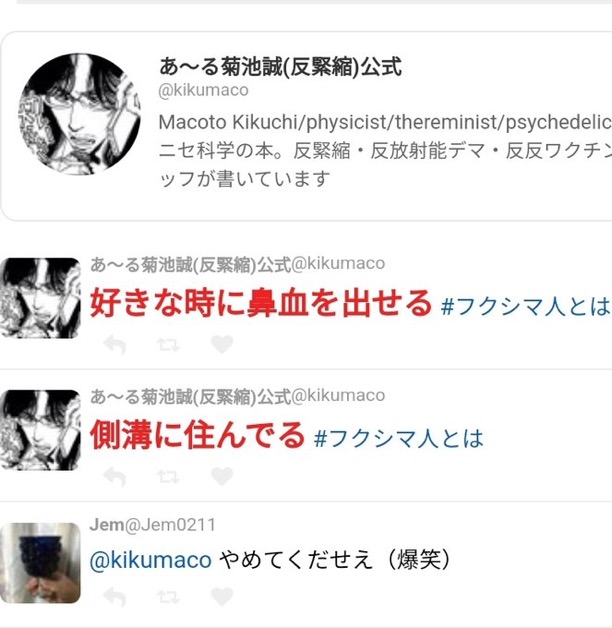This screenshot has width=612, height=628.
Task: Open avatar beside the 側溝に住んでる tweet
Action: point(40,430)
